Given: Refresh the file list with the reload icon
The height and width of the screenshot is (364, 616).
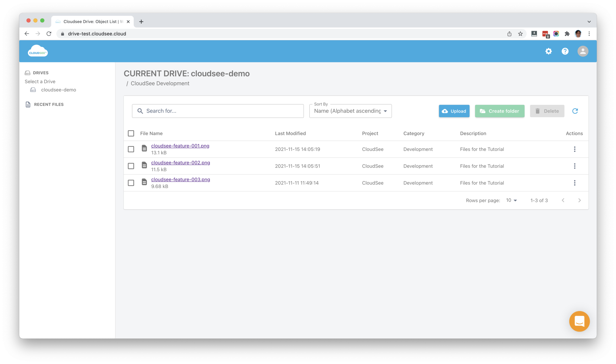Looking at the screenshot, I should coord(575,111).
